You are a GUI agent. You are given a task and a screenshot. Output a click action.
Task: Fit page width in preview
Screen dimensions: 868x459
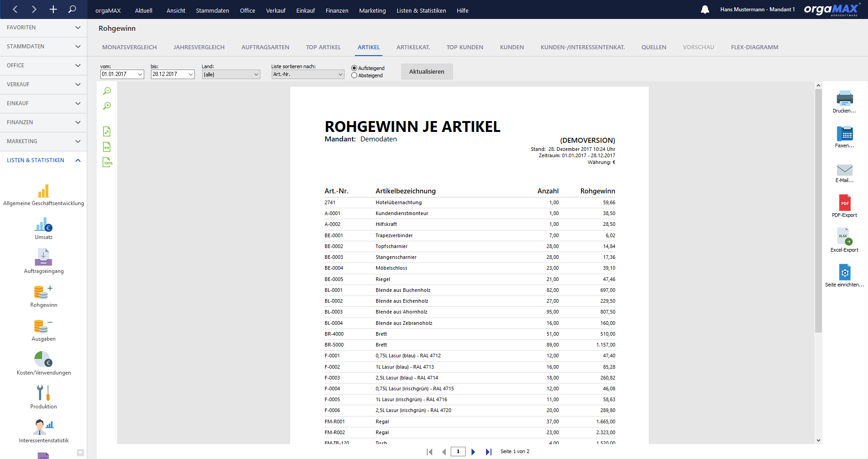(107, 147)
